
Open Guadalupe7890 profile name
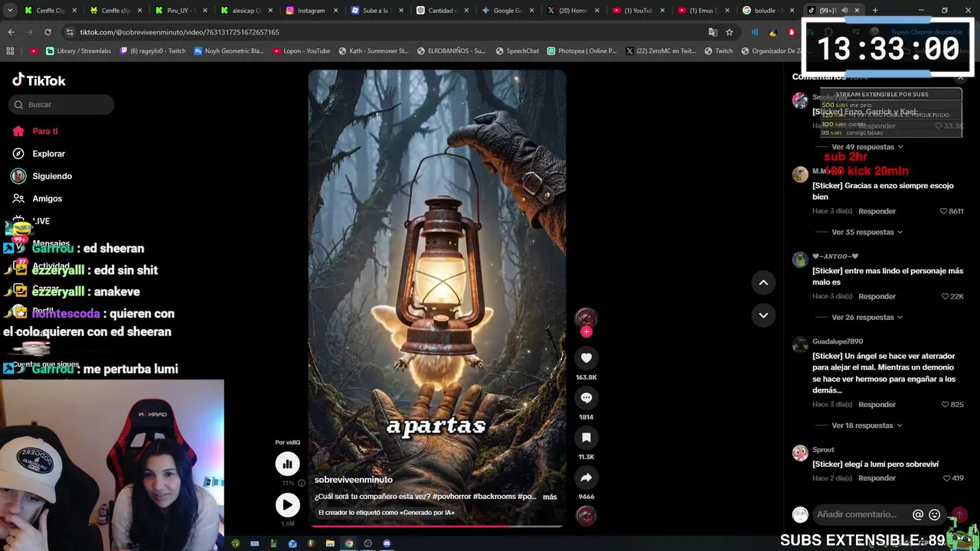[x=838, y=341]
